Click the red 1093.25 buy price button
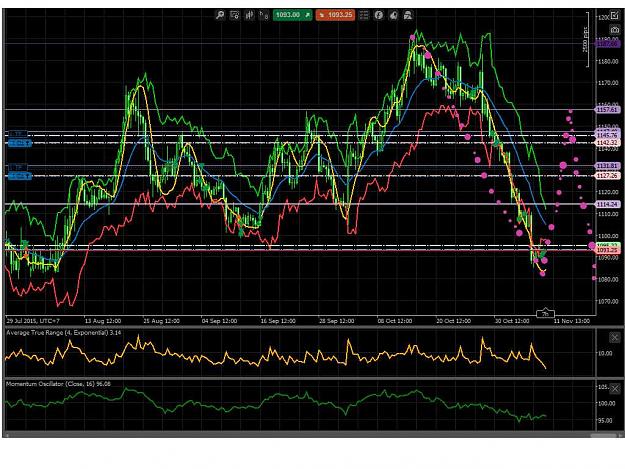 tap(335, 15)
